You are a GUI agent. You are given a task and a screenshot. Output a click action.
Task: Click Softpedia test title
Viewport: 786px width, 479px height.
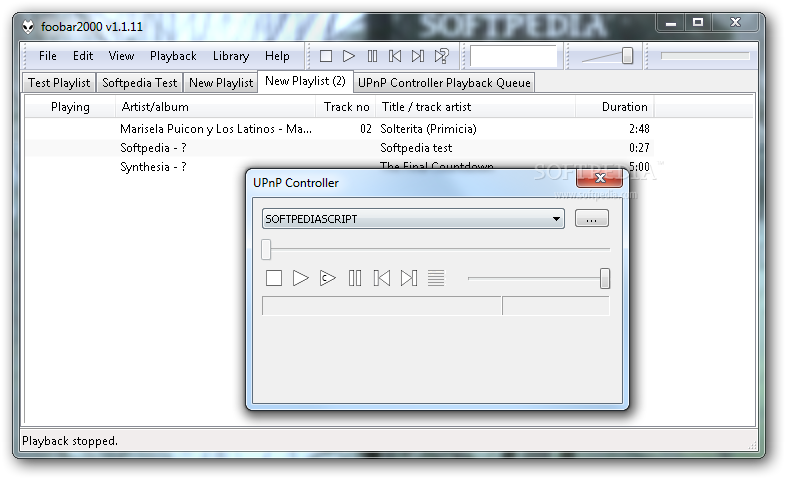(416, 148)
